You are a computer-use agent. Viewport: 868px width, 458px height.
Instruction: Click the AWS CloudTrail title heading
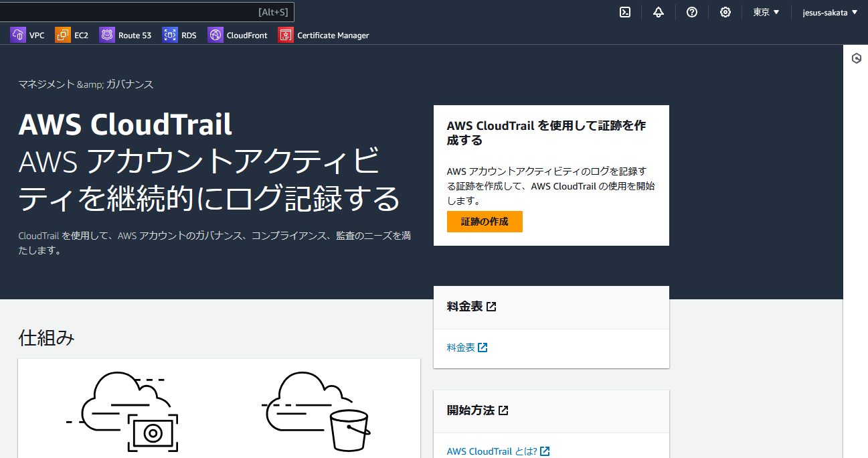tap(125, 125)
